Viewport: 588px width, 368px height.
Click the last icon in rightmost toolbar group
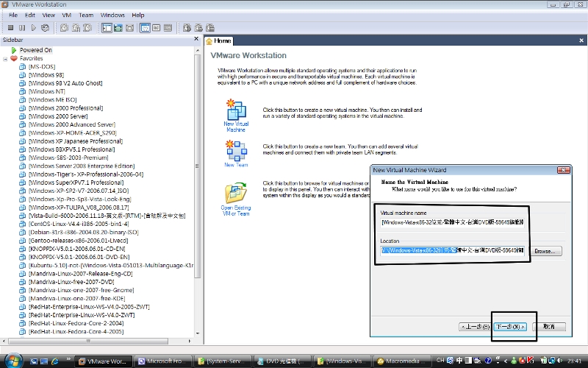(210, 28)
